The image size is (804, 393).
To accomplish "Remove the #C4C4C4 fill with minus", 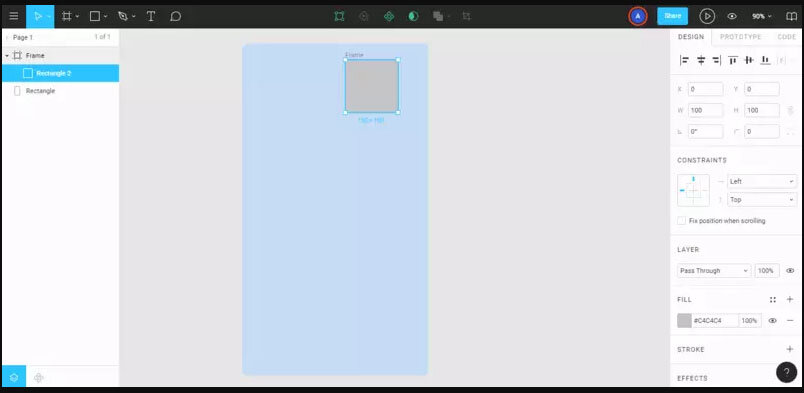I will point(790,321).
